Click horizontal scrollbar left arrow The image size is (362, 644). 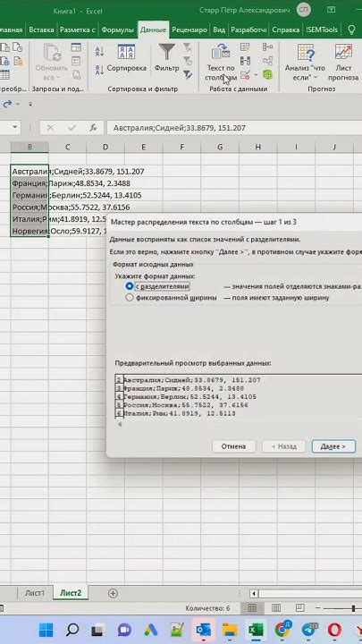point(255,594)
